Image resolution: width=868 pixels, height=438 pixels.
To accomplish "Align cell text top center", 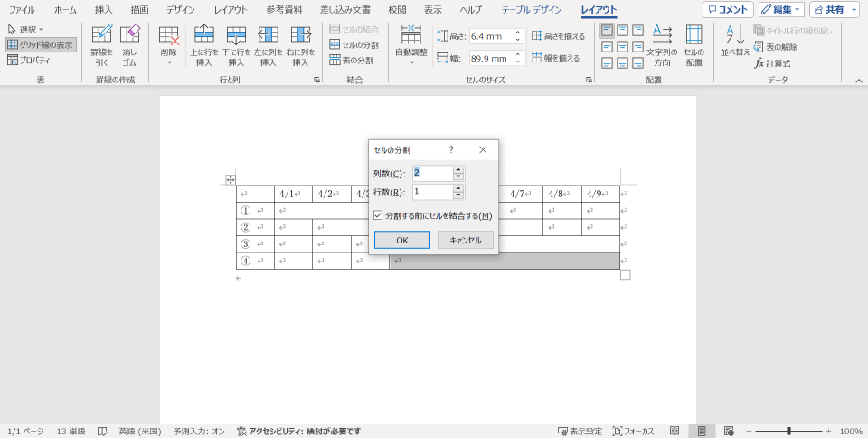I will 622,30.
